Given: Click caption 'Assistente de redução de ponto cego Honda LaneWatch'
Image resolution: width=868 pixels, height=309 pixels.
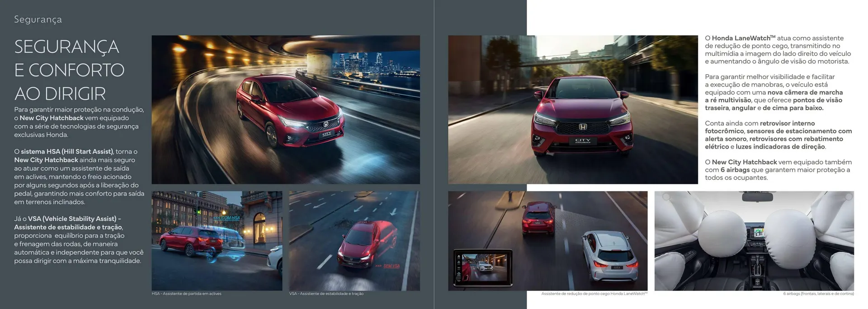Looking at the screenshot, I should pos(594,294).
